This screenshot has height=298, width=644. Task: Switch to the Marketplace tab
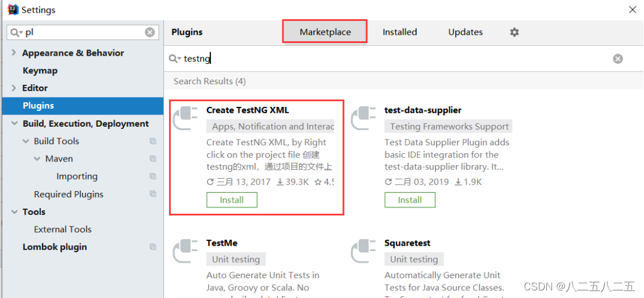[x=325, y=32]
